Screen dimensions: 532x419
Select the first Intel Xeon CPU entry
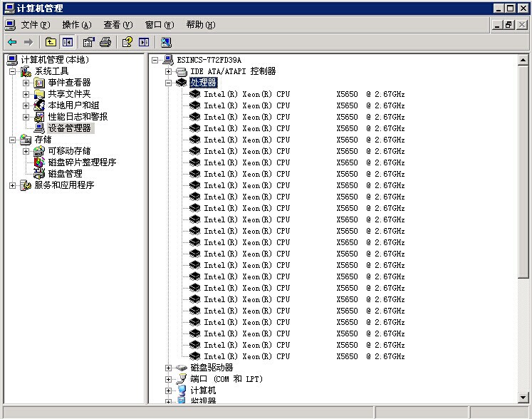click(x=246, y=94)
